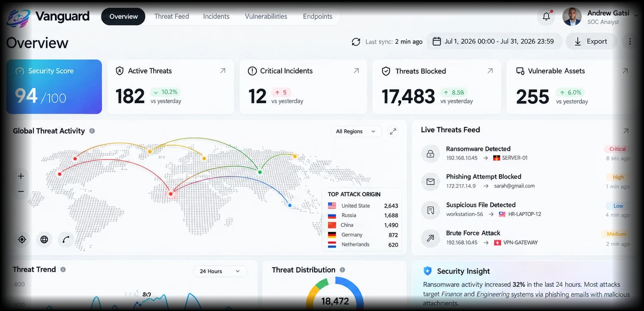The height and width of the screenshot is (311, 644).
Task: Select China in the top attack origin list
Action: pos(363,225)
